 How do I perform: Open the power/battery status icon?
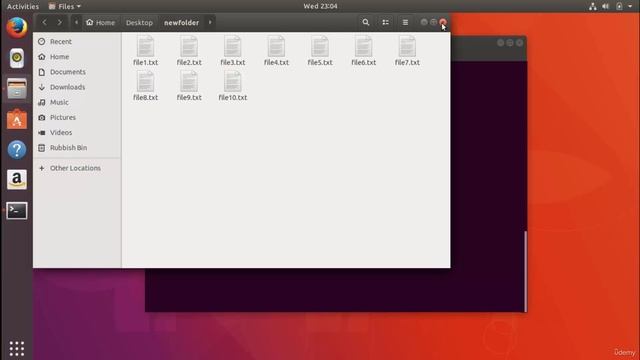click(619, 6)
